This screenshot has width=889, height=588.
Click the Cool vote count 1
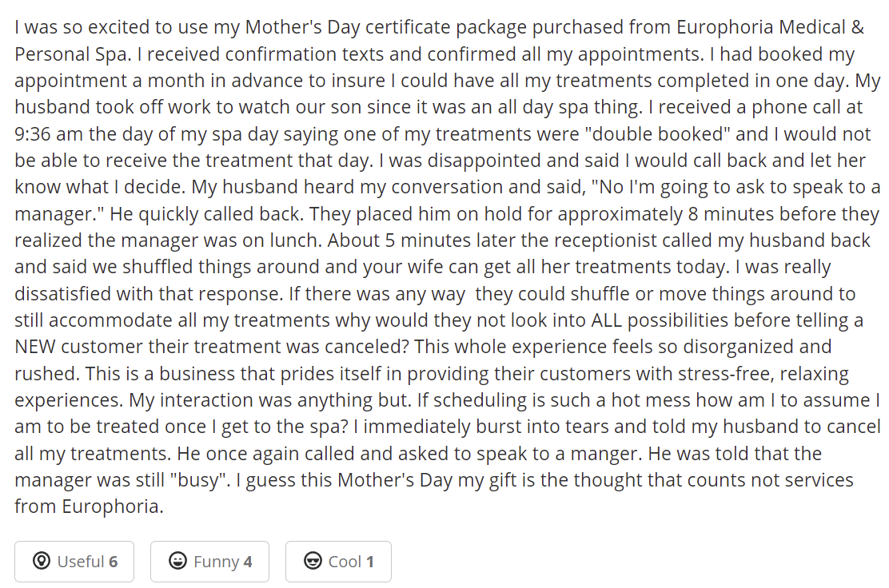pos(370,562)
